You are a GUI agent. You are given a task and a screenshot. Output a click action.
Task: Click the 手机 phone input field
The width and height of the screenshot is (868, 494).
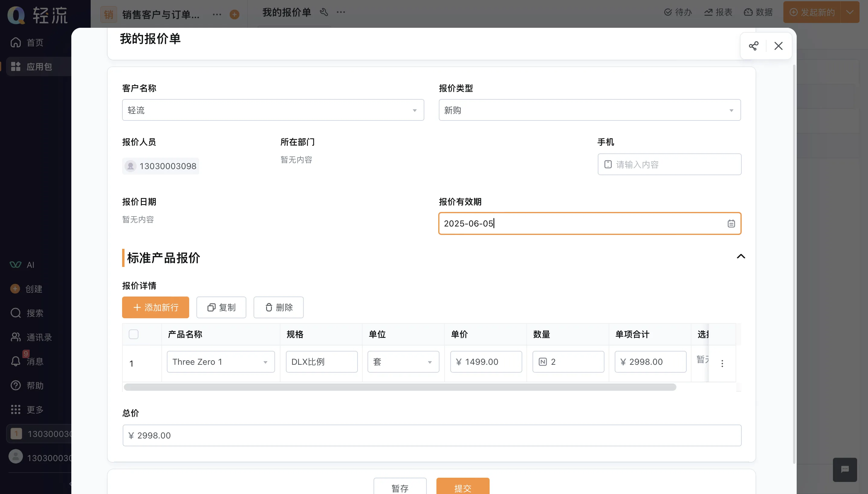669,164
